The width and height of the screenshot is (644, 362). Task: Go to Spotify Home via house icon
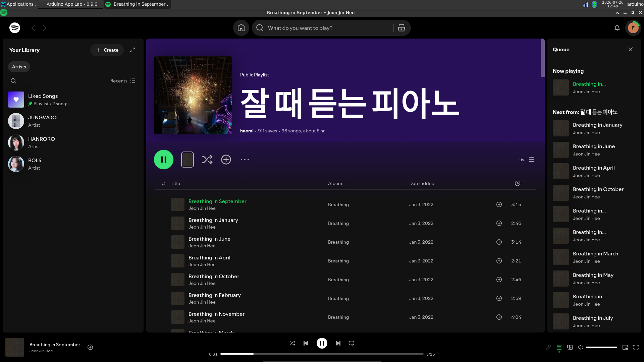point(241,28)
